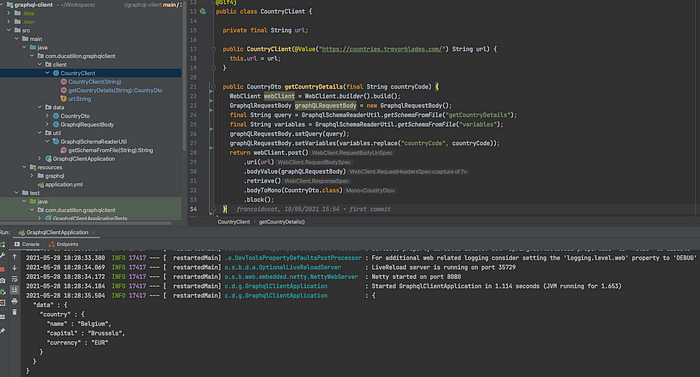This screenshot has width=700, height=377.
Task: Select the graphql-client project root
Action: 33,5
